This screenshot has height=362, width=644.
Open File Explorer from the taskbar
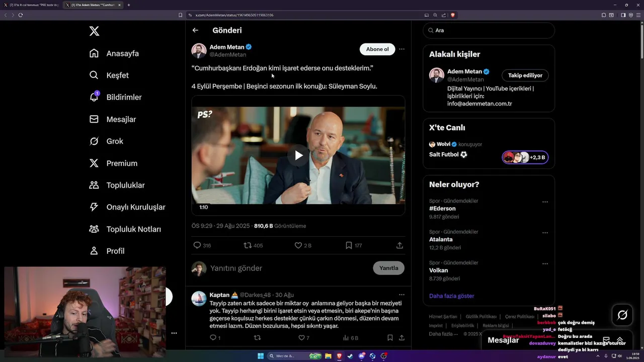(x=328, y=356)
